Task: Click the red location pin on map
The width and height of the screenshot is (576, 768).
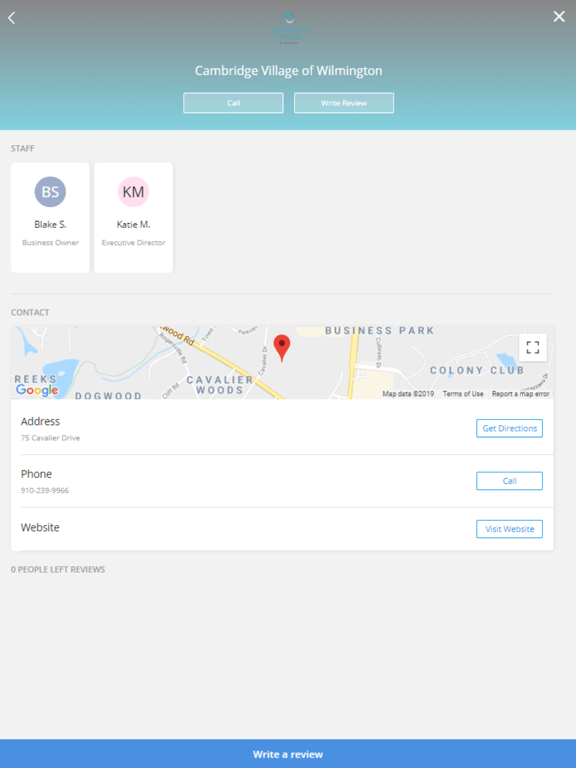Action: point(282,348)
